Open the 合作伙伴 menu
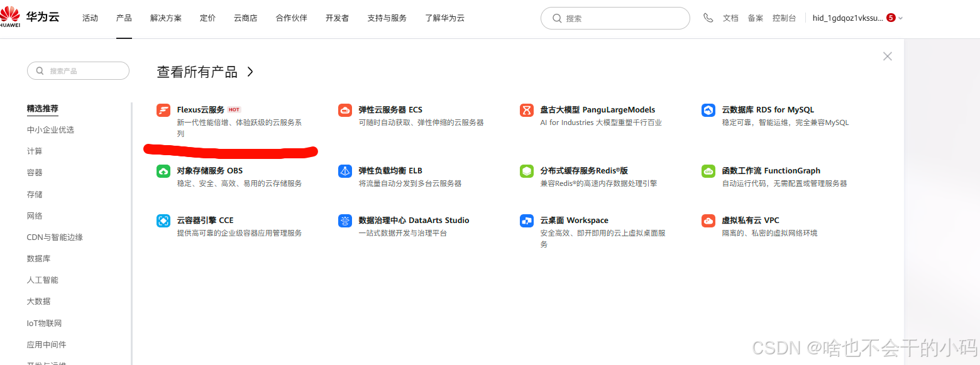Image resolution: width=980 pixels, height=365 pixels. 292,18
